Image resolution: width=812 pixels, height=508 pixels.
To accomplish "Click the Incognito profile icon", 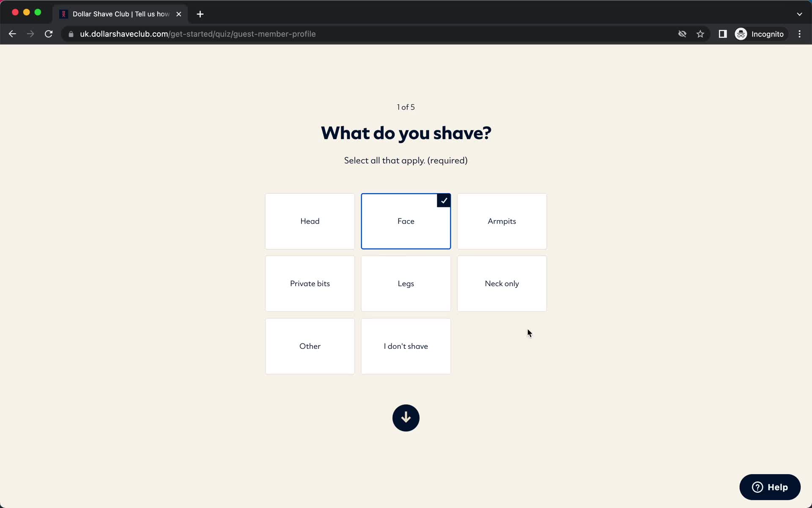I will coord(760,34).
